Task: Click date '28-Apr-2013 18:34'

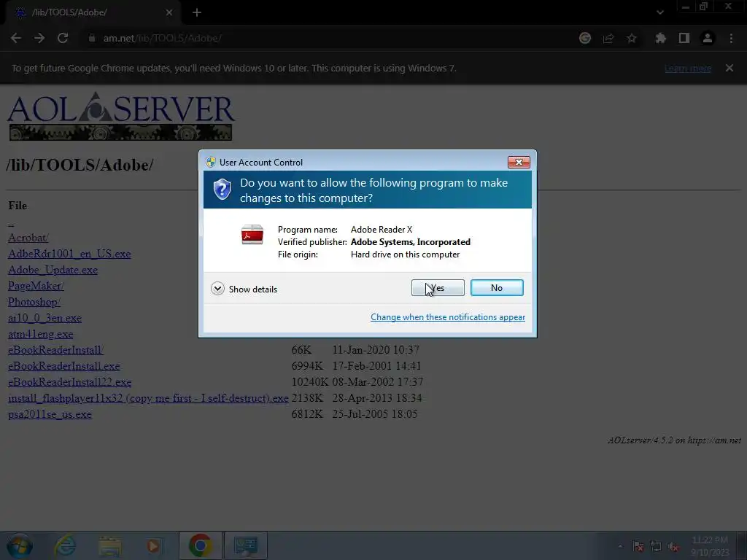Action: 377,398
